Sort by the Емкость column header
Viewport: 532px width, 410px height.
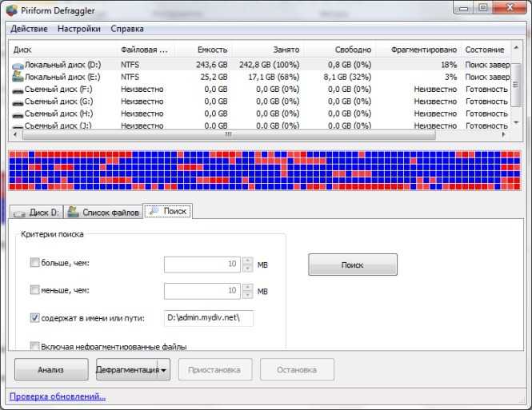203,50
